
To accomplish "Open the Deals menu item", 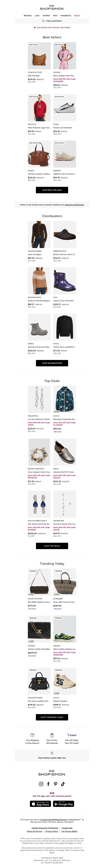I will (x=77, y=15).
